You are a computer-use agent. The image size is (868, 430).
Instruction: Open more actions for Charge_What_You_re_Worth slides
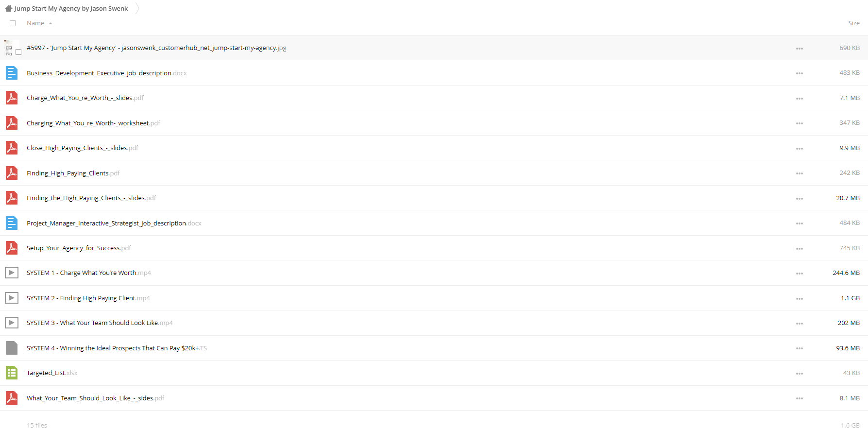tap(799, 99)
